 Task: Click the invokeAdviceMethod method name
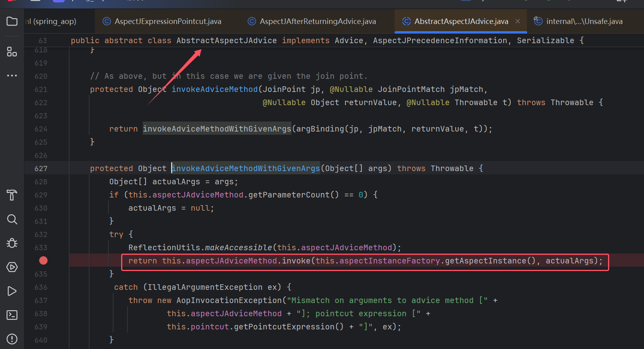click(x=215, y=89)
